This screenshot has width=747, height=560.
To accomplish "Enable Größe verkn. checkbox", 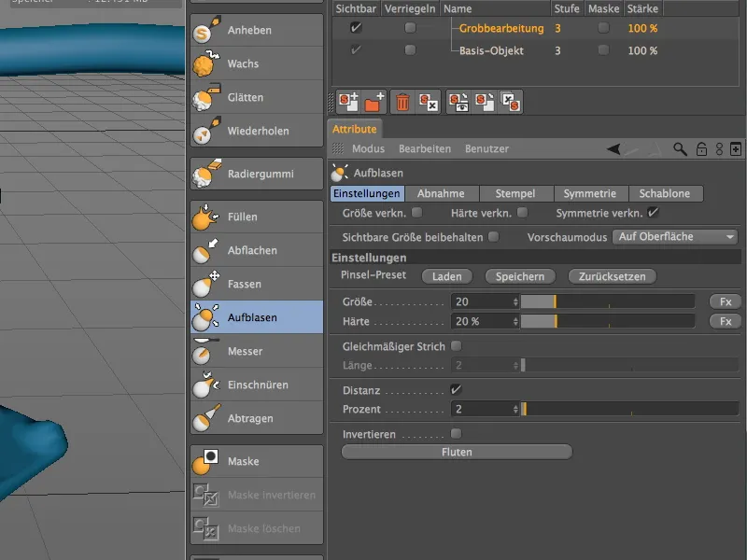I will [416, 213].
